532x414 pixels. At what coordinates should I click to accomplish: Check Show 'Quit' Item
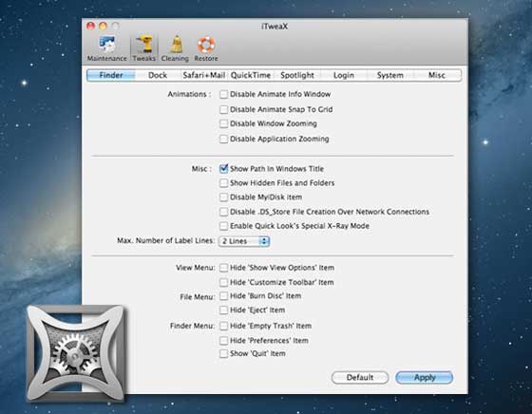pyautogui.click(x=223, y=353)
